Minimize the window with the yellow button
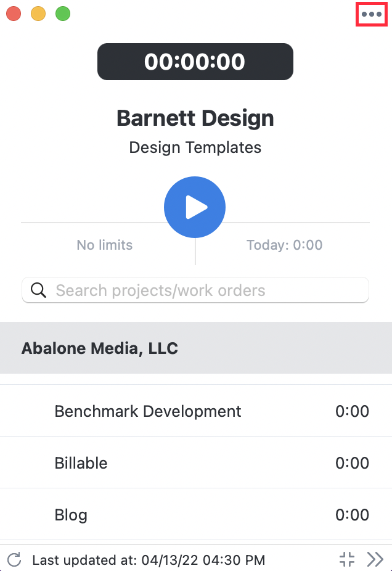The width and height of the screenshot is (392, 571). (x=38, y=14)
